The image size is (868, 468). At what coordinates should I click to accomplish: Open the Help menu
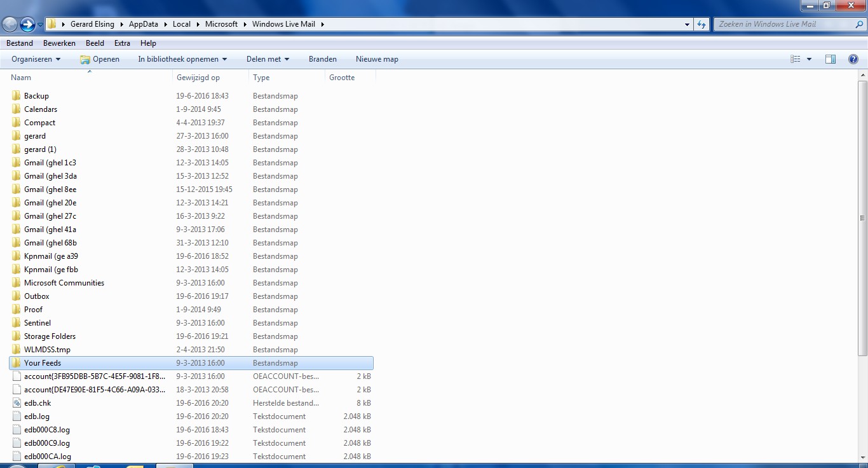pos(148,43)
